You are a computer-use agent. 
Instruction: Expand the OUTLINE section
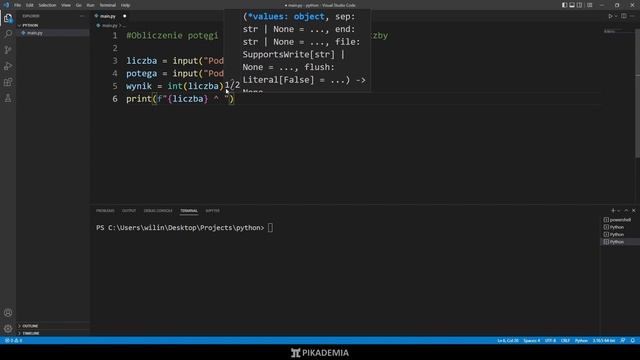point(30,326)
